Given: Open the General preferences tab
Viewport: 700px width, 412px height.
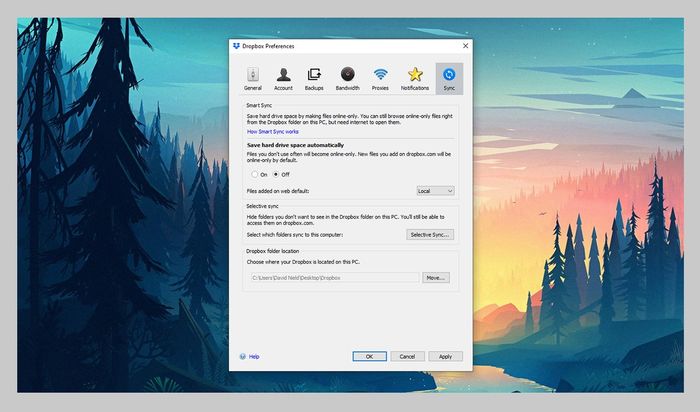Looking at the screenshot, I should pos(253,76).
